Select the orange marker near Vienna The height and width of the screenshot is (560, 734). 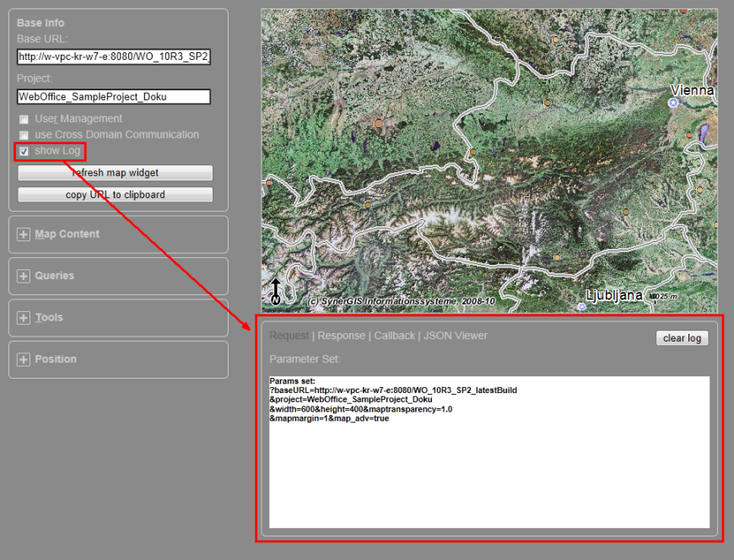(689, 134)
